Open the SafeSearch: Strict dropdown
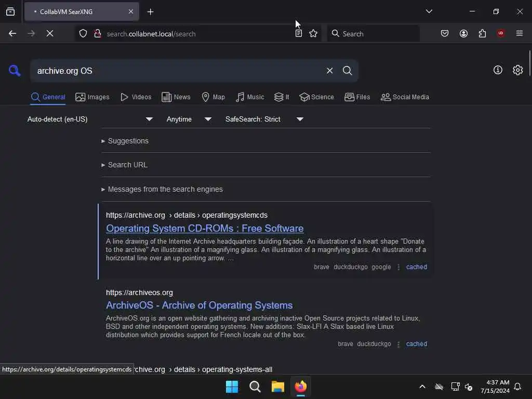Viewport: 532px width, 399px height. tap(264, 119)
